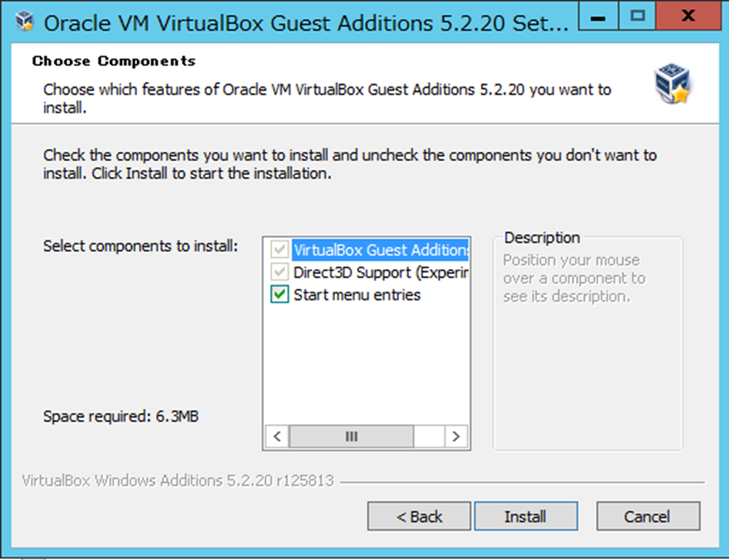Uncheck the Start menu entries checkbox
Screen dimensions: 729x560
[x=279, y=294]
